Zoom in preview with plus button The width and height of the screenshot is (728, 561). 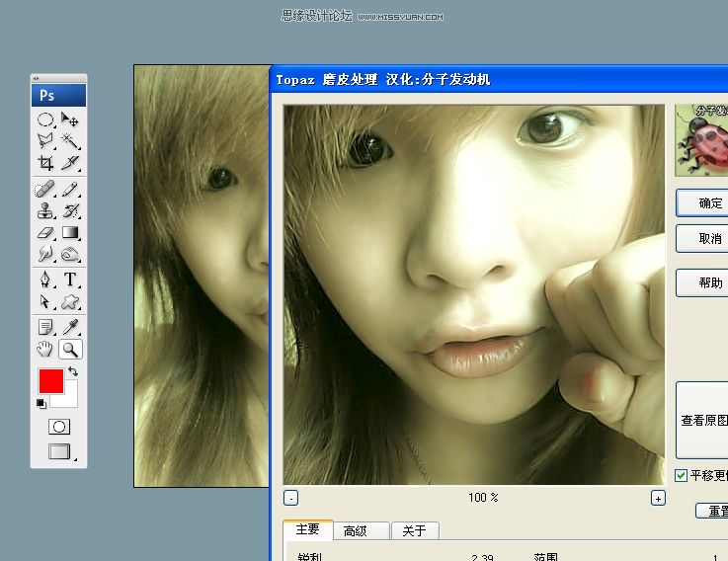pos(658,498)
